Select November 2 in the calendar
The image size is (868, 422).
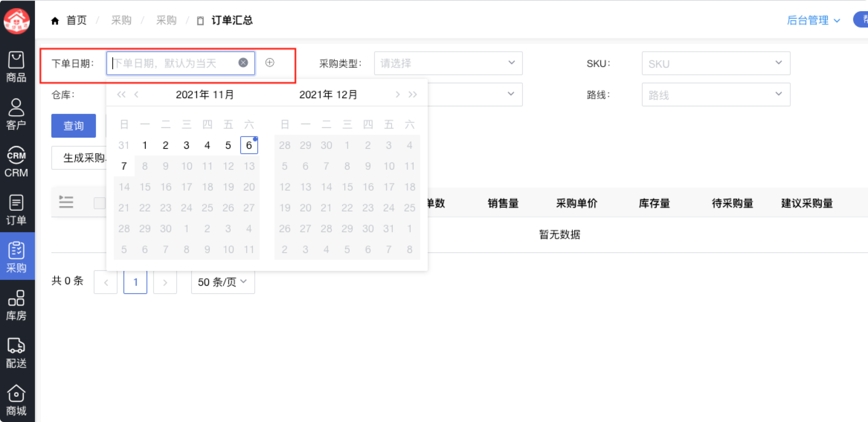pos(165,145)
